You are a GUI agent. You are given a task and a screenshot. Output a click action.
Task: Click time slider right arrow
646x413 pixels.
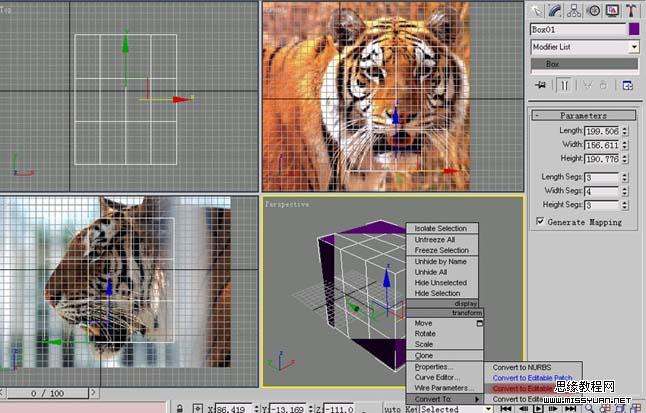pyautogui.click(x=93, y=393)
